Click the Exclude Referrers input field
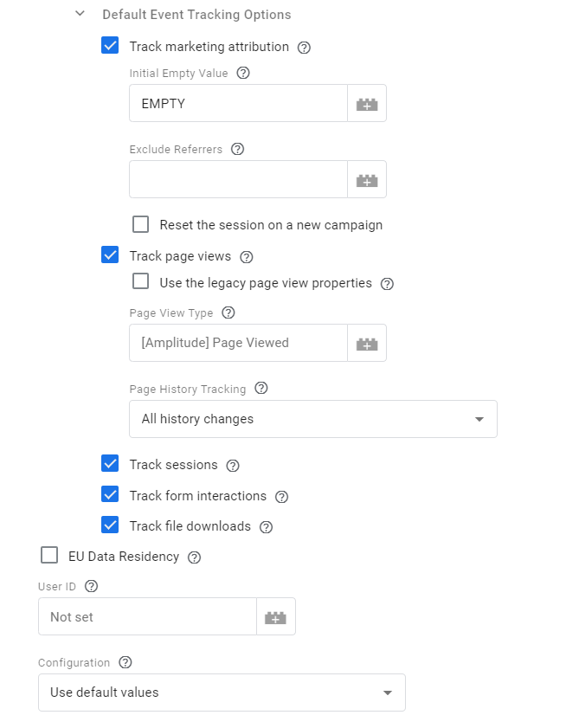The height and width of the screenshot is (728, 566). coord(238,180)
